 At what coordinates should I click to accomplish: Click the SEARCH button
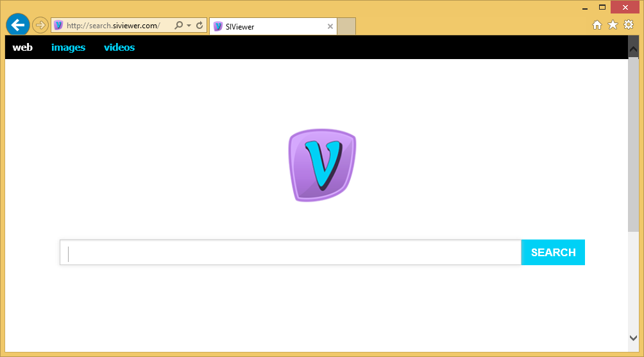point(553,252)
